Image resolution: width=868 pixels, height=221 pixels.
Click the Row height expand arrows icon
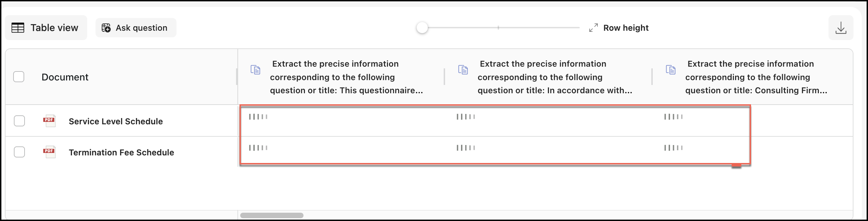click(x=593, y=28)
